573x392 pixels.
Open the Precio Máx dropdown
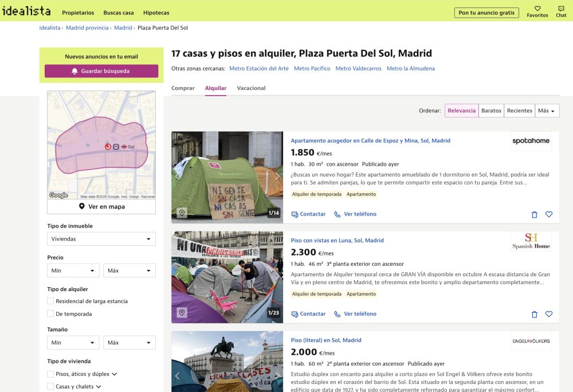pos(129,271)
